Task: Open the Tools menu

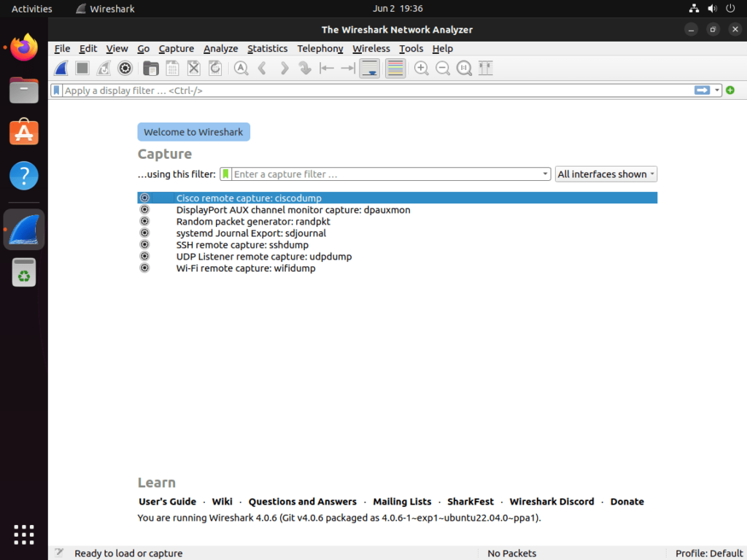Action: [x=411, y=49]
